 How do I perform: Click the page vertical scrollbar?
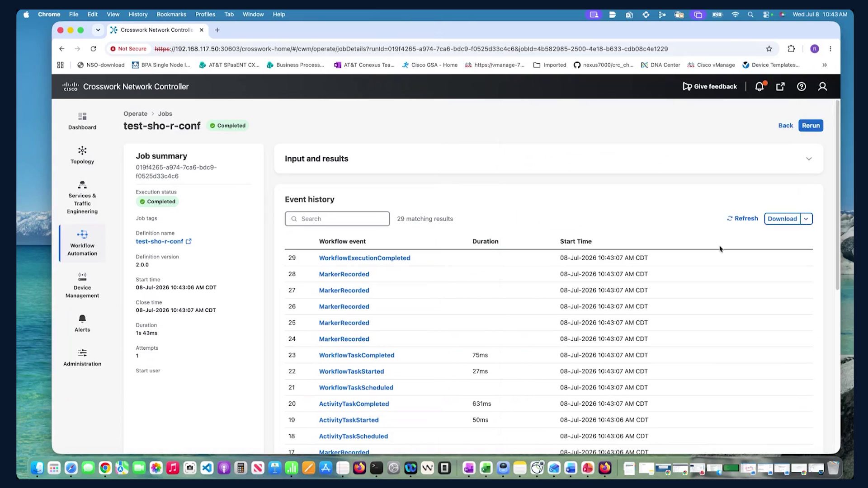click(837, 195)
